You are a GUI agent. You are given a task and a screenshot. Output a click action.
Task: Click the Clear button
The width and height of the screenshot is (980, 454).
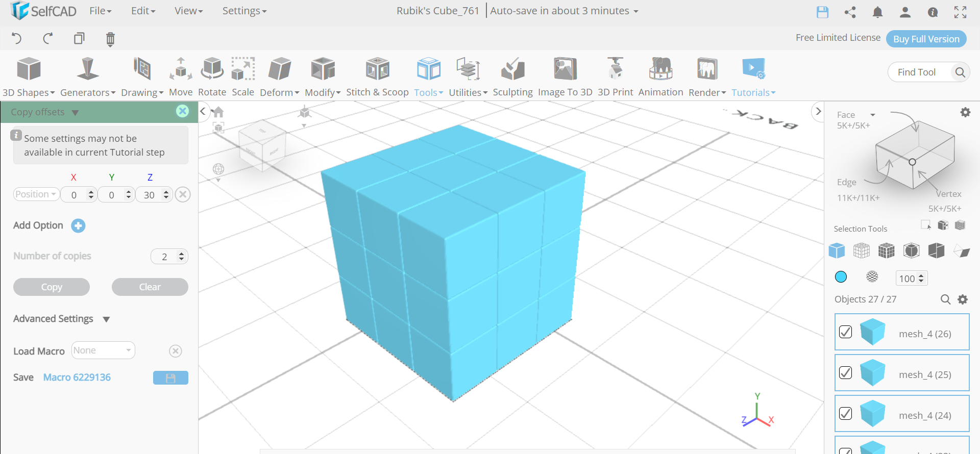pyautogui.click(x=150, y=287)
